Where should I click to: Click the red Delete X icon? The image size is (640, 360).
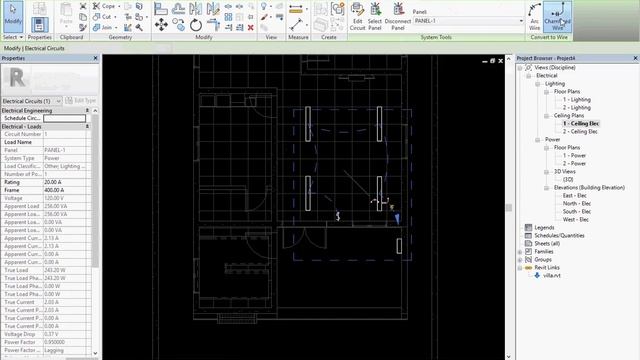click(x=251, y=27)
